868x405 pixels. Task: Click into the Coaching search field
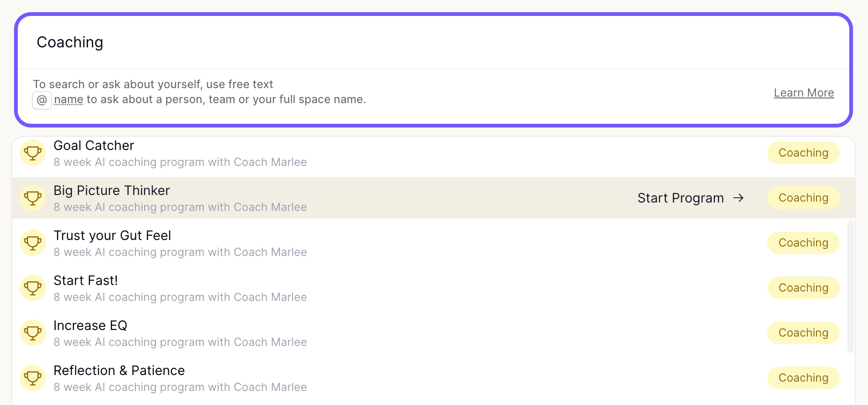click(x=434, y=42)
